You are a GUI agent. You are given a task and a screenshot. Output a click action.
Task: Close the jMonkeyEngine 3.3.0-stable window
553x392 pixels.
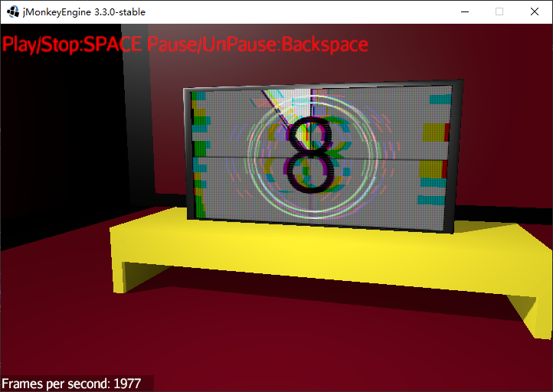(x=535, y=11)
